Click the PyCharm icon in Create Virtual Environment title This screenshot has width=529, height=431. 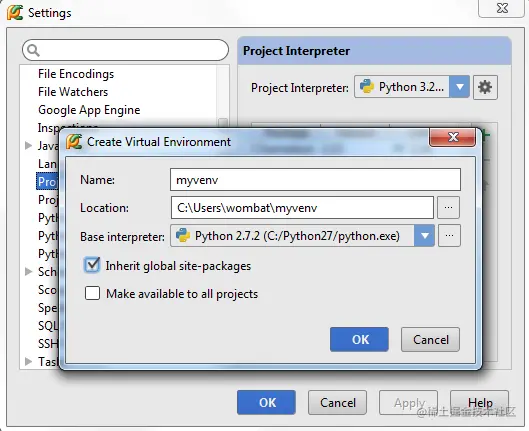click(x=74, y=142)
